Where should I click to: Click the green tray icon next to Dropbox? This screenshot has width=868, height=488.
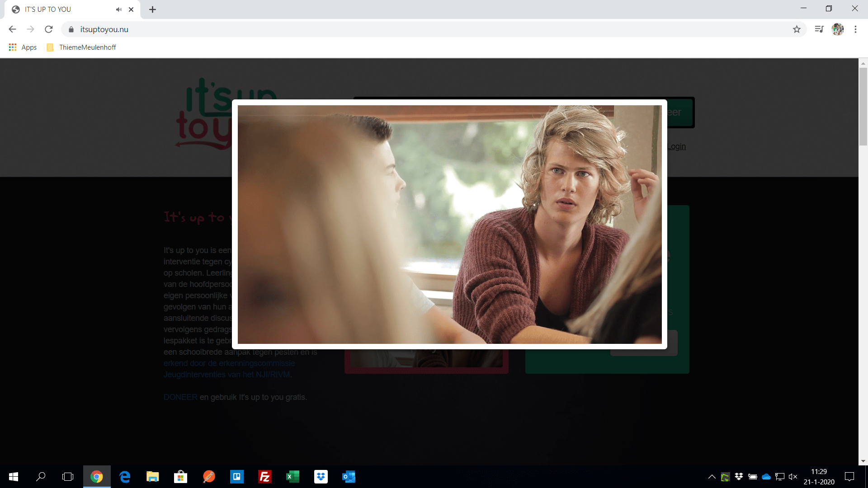point(725,477)
